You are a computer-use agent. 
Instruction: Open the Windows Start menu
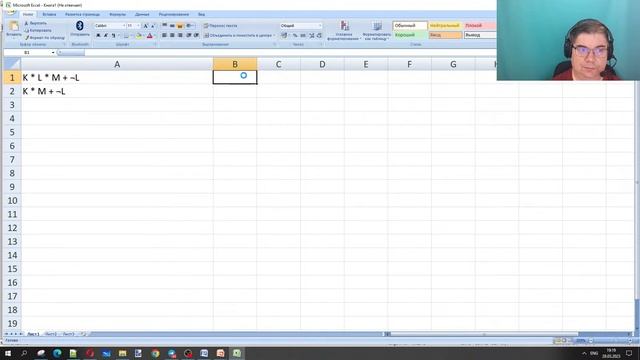coord(7,353)
